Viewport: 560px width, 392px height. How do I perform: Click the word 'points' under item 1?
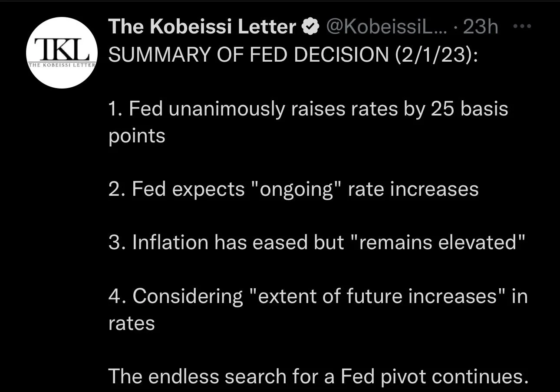[x=137, y=136]
